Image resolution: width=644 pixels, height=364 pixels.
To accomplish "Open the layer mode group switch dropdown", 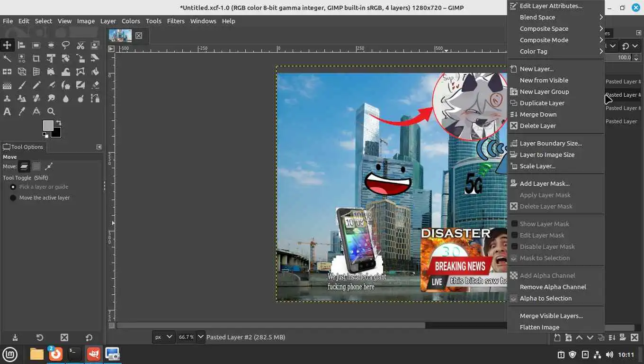I will (630, 46).
